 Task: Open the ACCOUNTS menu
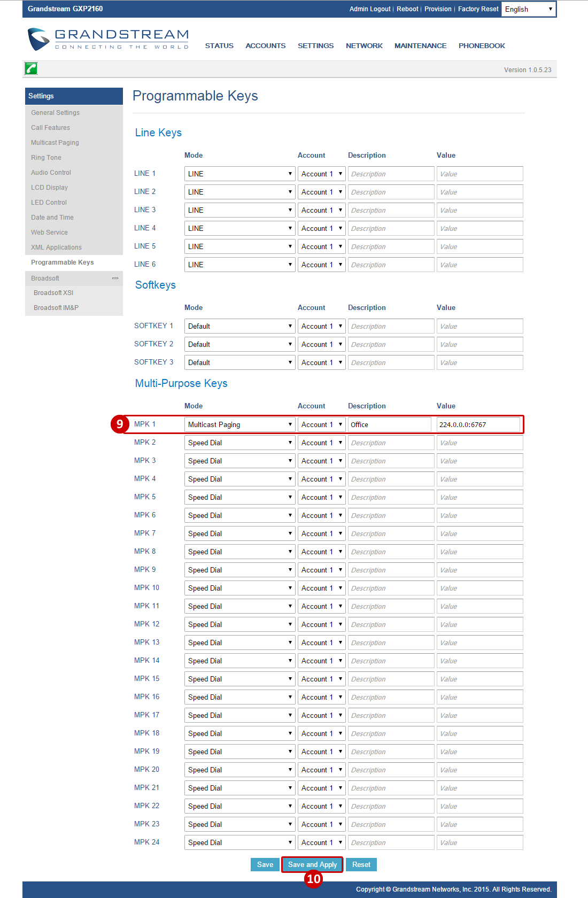[x=266, y=46]
